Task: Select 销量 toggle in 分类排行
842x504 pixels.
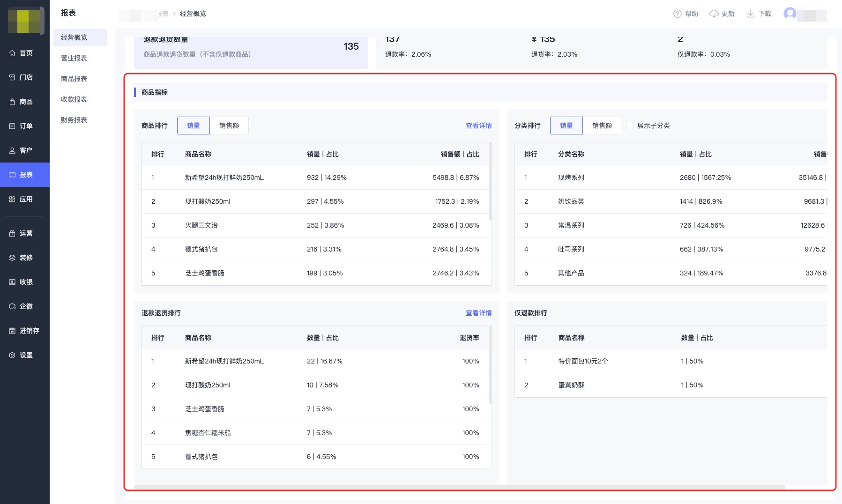Action: click(x=566, y=126)
